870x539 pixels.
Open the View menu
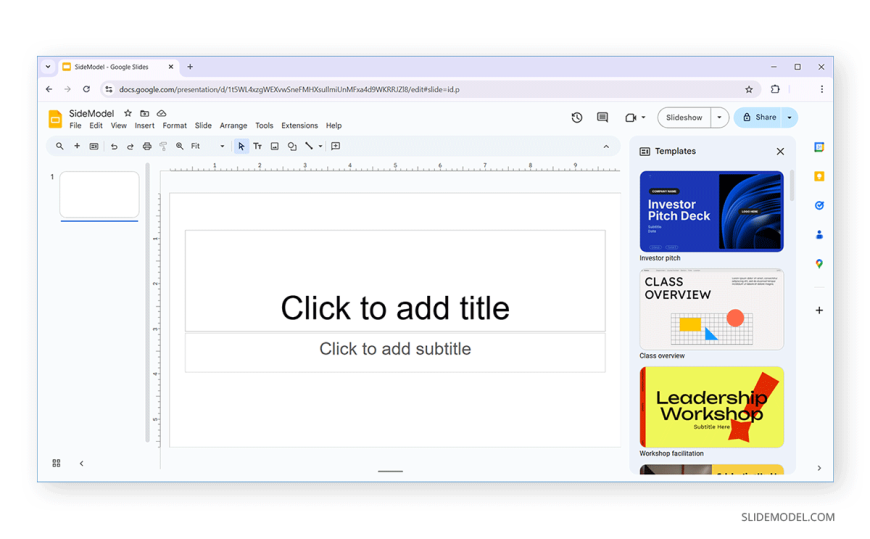118,126
